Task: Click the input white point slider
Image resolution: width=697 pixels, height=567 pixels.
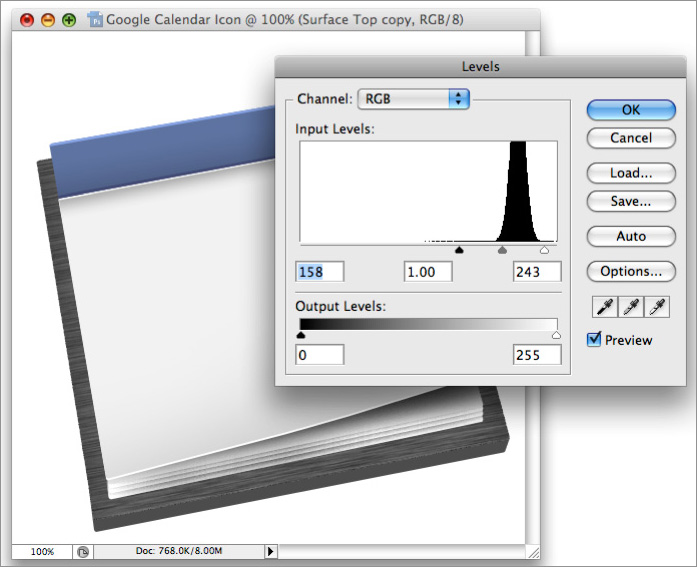Action: pyautogui.click(x=544, y=251)
